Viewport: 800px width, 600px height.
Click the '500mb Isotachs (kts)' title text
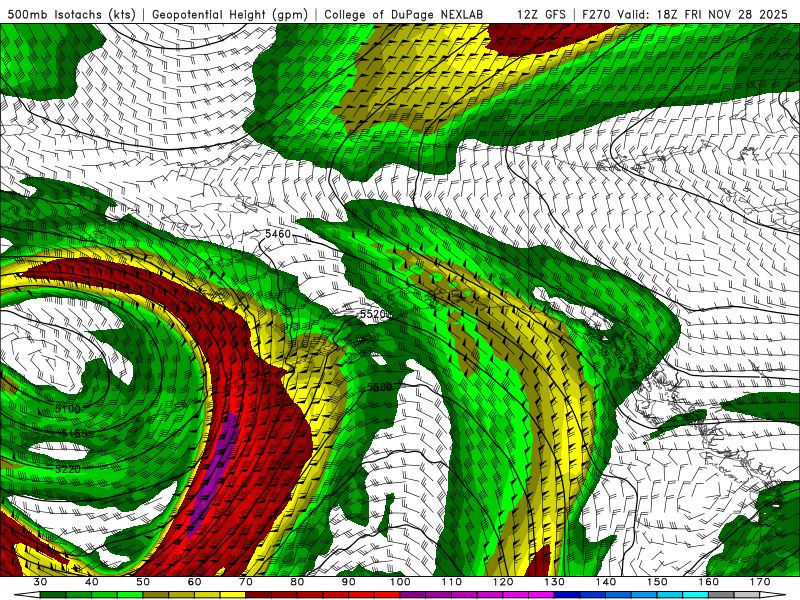tap(72, 14)
